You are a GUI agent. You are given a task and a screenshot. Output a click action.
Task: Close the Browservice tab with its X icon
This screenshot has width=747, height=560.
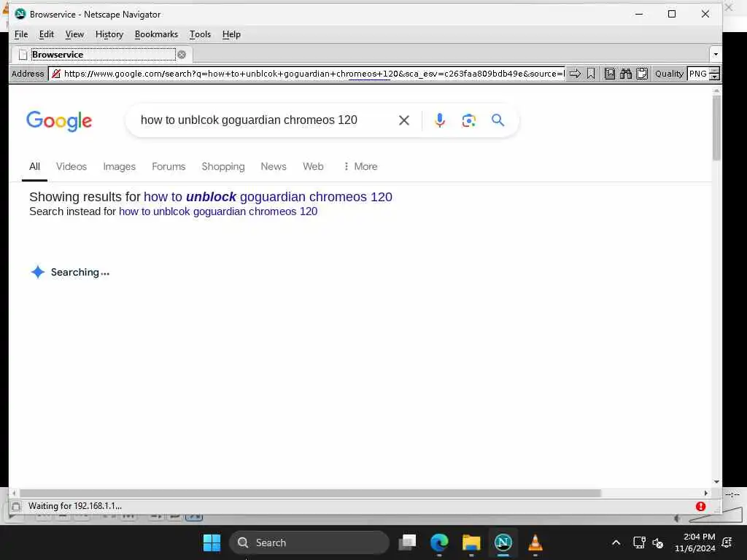coord(182,54)
